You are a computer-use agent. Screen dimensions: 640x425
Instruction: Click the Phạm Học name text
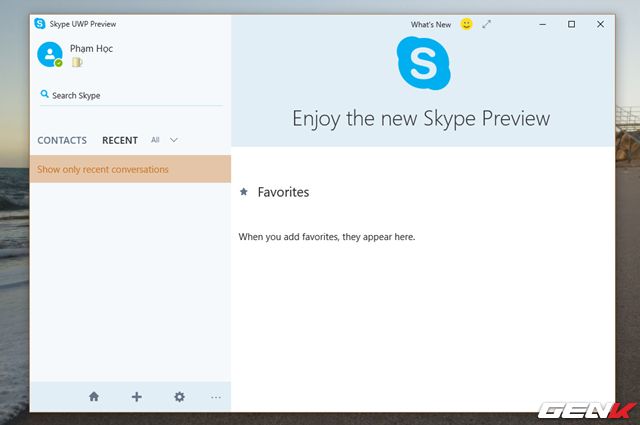tap(91, 49)
